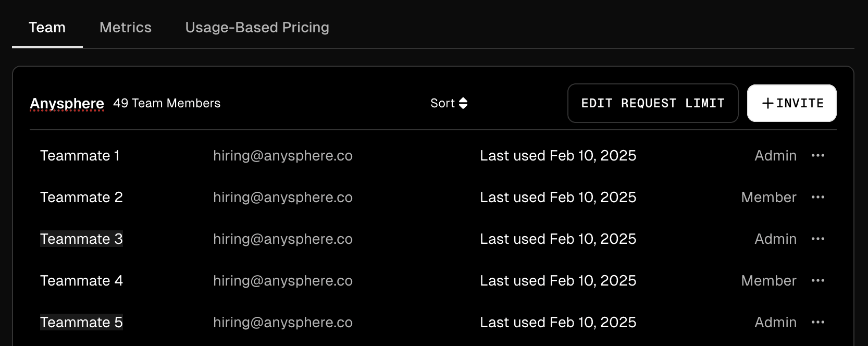Invite a new team member
The width and height of the screenshot is (868, 346).
(x=792, y=103)
